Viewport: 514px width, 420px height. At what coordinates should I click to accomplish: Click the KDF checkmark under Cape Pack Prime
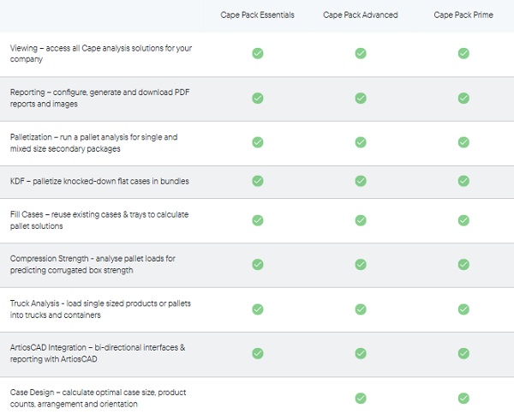[x=463, y=181]
